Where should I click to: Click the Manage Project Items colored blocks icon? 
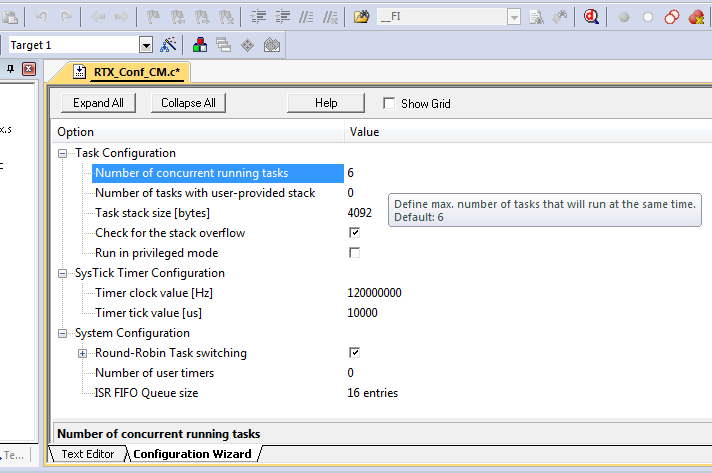click(x=200, y=45)
